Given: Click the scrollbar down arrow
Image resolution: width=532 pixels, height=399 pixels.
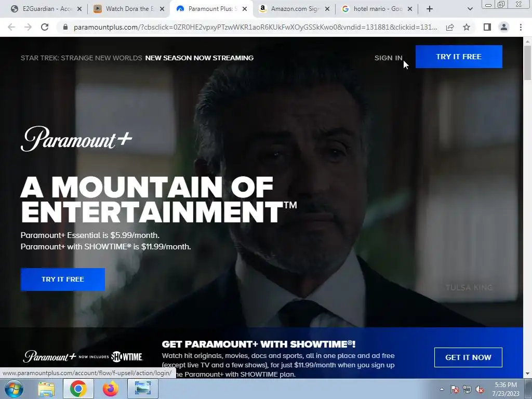Looking at the screenshot, I should (527, 374).
